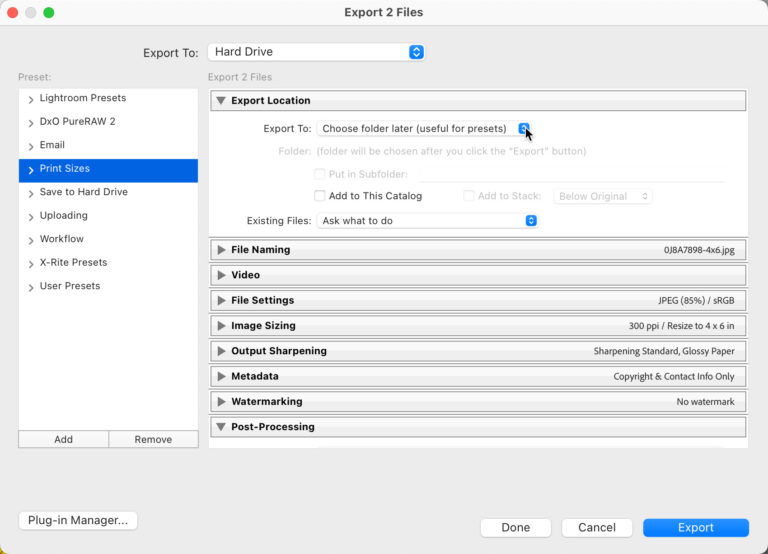Enable the Add to This Catalog checkbox
This screenshot has width=768, height=554.
[320, 196]
